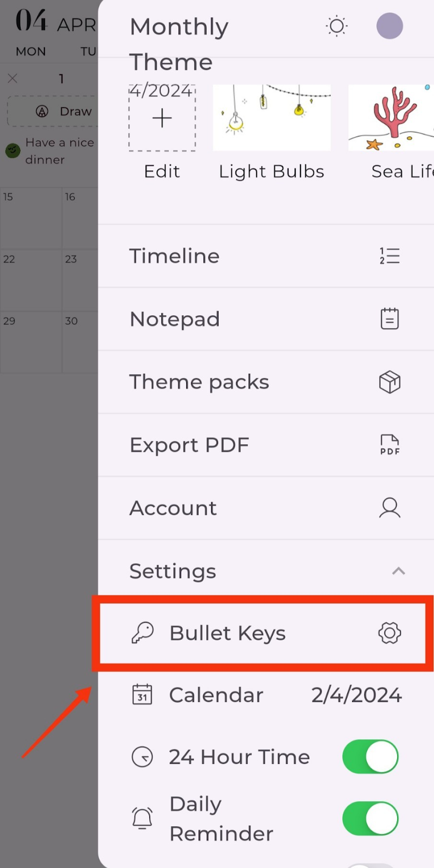Viewport: 434px width, 868px height.
Task: Tap the calendar icon labeled 31
Action: click(x=142, y=694)
